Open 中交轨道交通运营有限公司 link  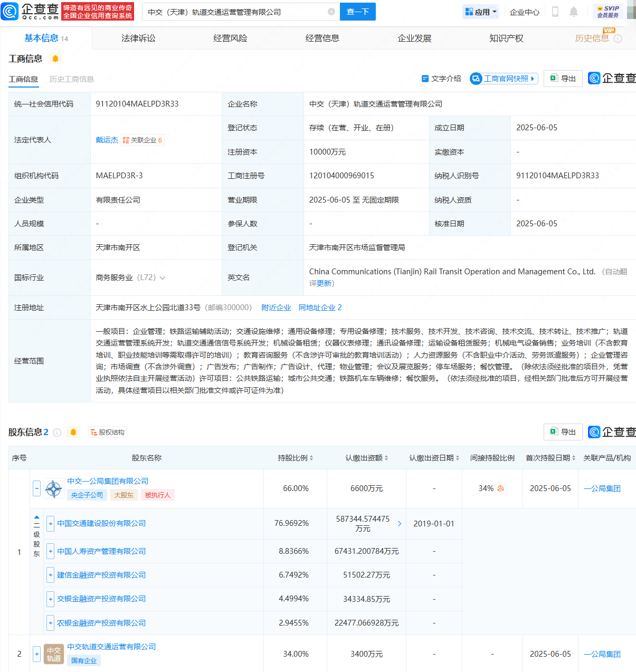coord(111,647)
